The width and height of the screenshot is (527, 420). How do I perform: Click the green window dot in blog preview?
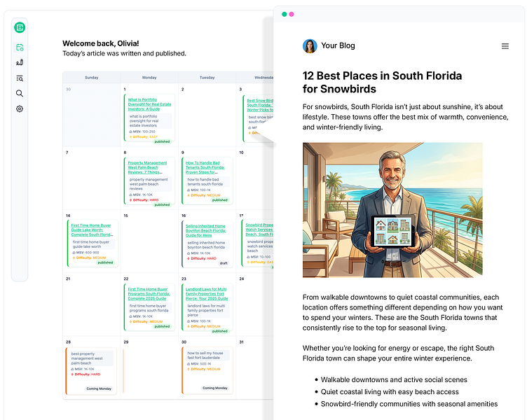coord(284,14)
